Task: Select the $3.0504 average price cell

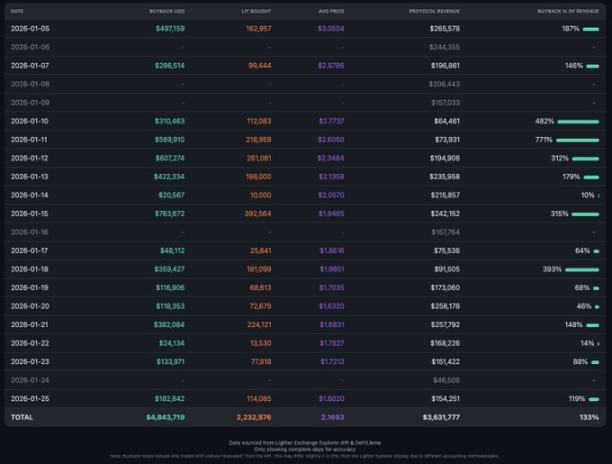Action: (x=331, y=29)
